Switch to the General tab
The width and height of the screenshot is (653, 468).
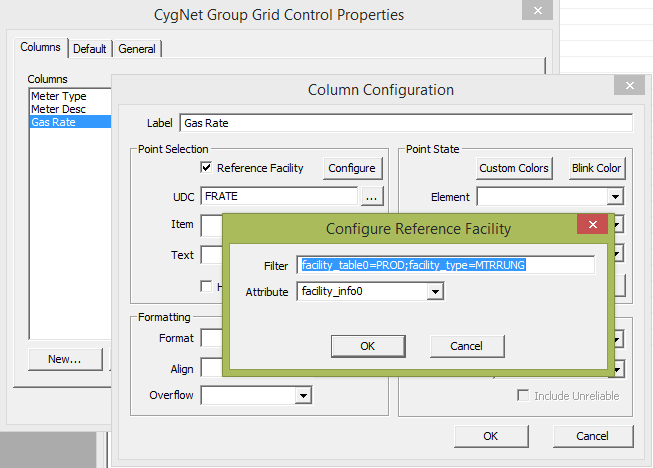[137, 48]
